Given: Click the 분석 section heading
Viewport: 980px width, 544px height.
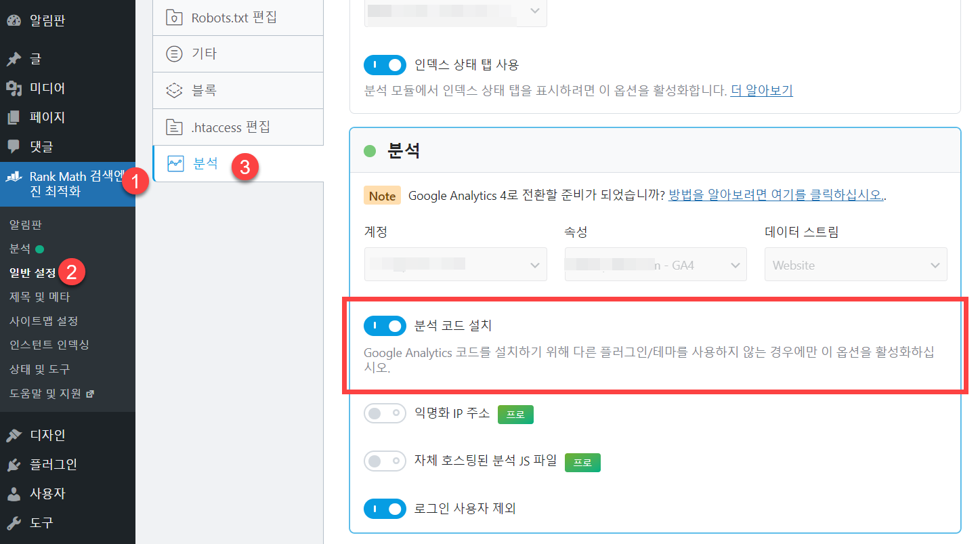Looking at the screenshot, I should 404,150.
